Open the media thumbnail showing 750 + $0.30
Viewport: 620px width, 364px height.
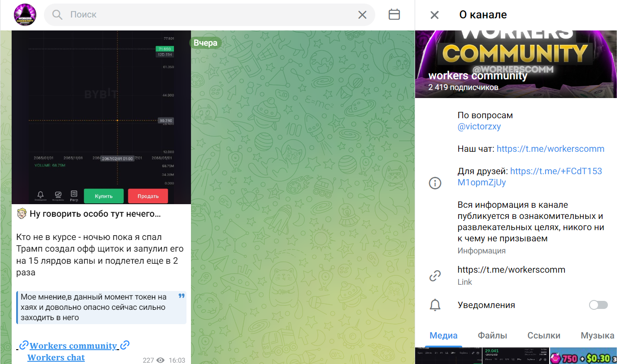584,355
